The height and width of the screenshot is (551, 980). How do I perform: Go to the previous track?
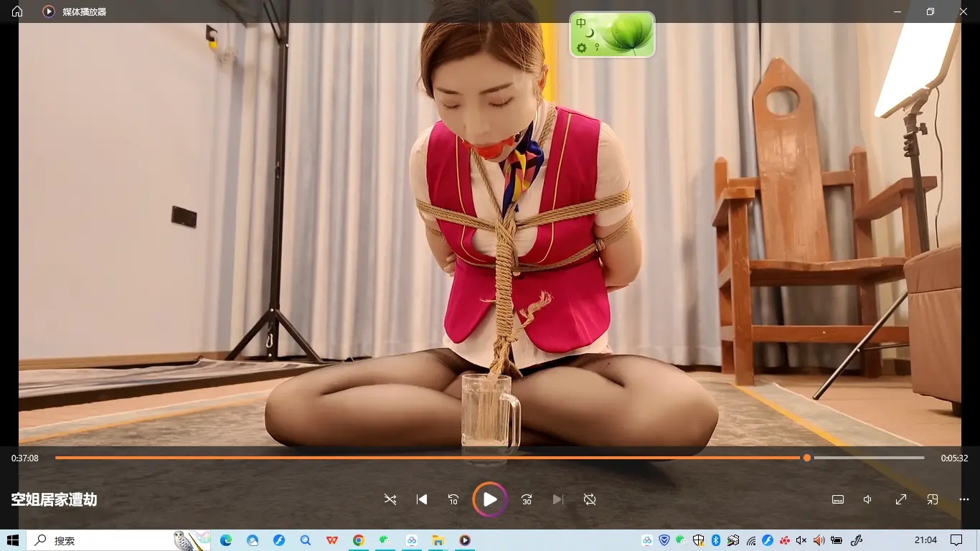pyautogui.click(x=422, y=499)
